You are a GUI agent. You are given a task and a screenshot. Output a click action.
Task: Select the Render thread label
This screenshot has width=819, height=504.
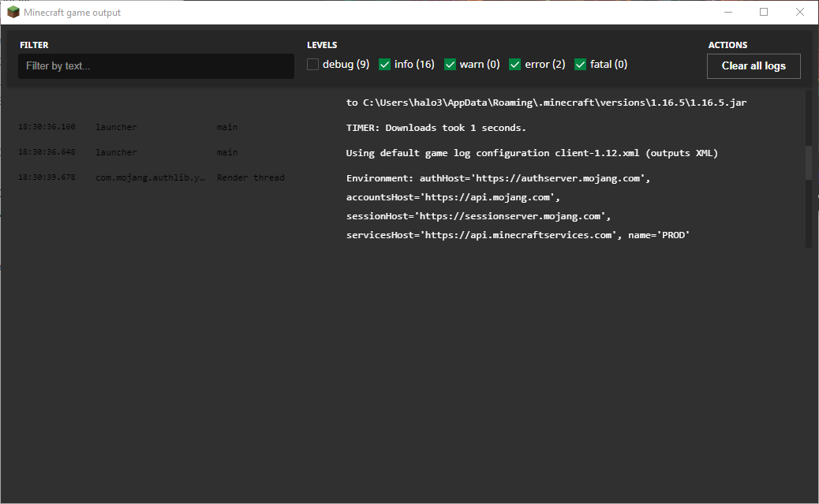pos(250,178)
